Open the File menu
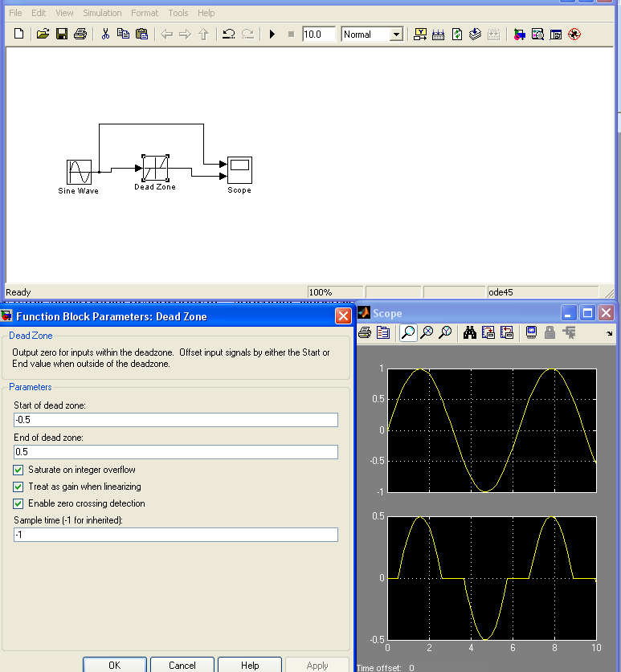 click(x=15, y=13)
